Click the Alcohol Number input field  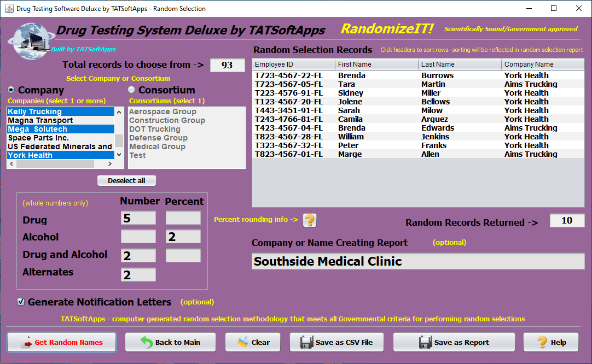coord(138,237)
